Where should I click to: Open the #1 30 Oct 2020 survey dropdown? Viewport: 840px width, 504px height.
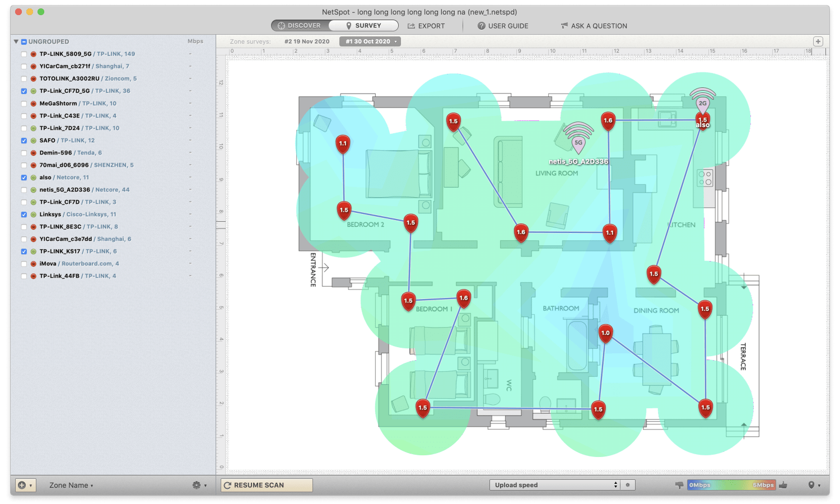(x=371, y=41)
